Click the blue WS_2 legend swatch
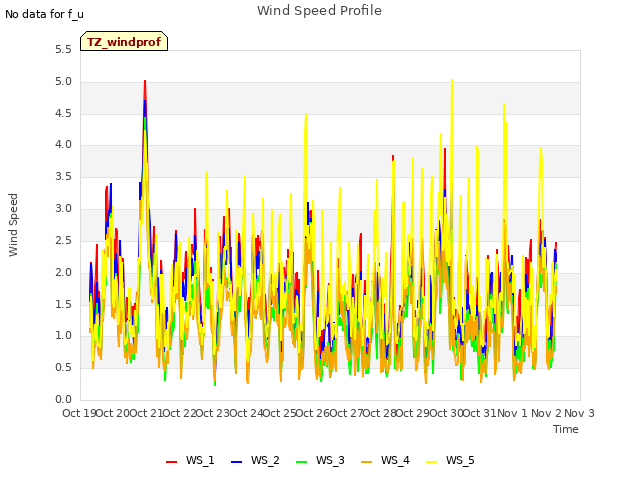 pyautogui.click(x=237, y=462)
